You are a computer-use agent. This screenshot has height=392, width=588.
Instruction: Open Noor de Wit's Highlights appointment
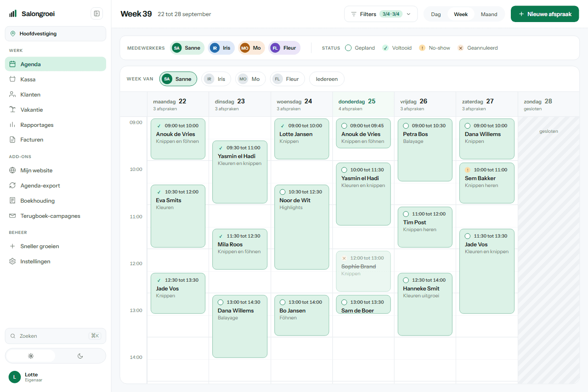click(302, 227)
